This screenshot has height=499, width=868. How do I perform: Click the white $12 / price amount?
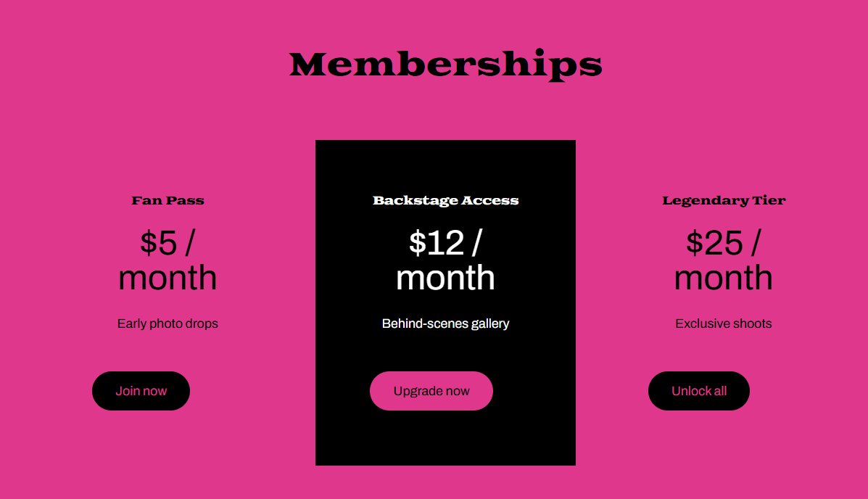446,243
